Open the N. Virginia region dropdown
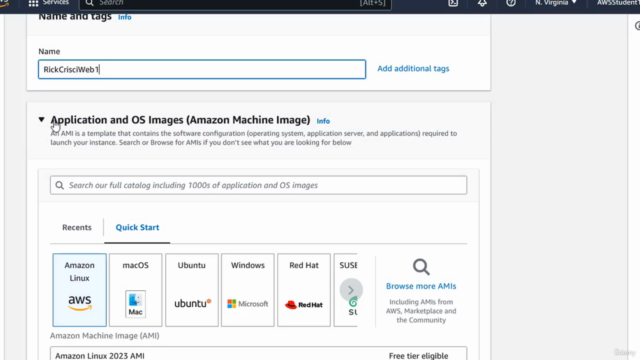This screenshot has width=640, height=360. pyautogui.click(x=556, y=3)
